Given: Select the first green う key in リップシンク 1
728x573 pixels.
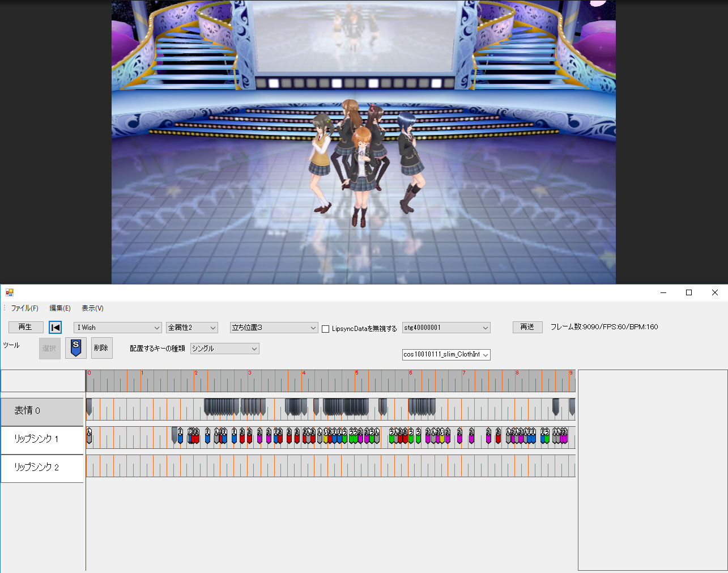Looking at the screenshot, I should [344, 435].
